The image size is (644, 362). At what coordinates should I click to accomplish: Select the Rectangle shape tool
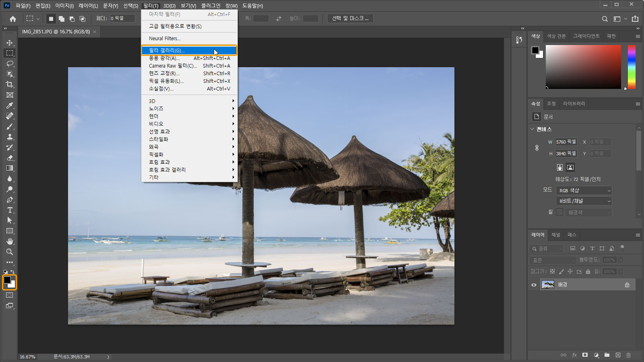pyautogui.click(x=10, y=231)
